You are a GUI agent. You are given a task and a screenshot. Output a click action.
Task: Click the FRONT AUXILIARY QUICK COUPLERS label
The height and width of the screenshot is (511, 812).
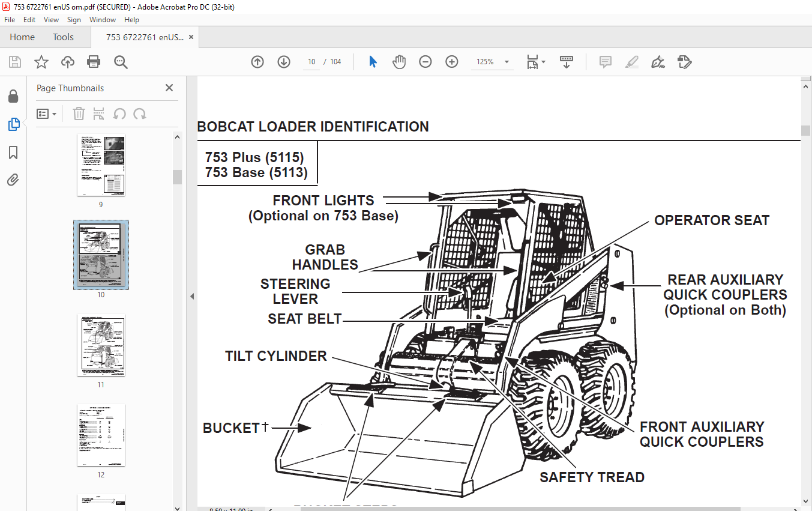[702, 434]
